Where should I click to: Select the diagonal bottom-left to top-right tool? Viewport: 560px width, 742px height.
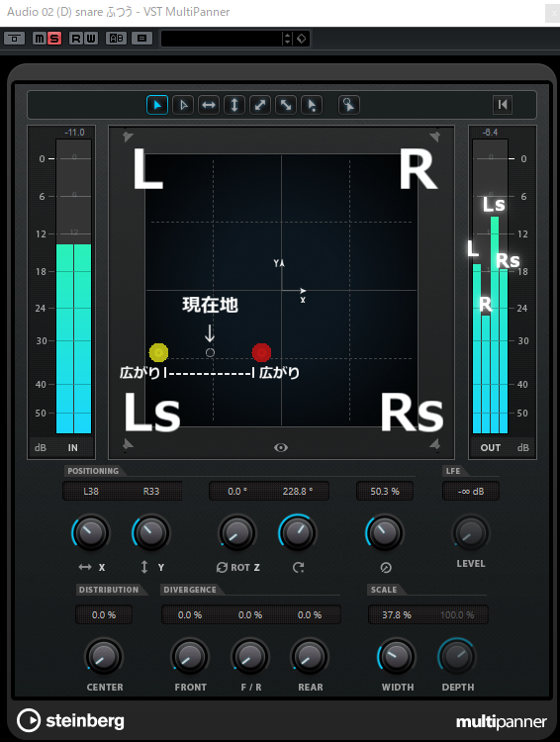coord(260,105)
